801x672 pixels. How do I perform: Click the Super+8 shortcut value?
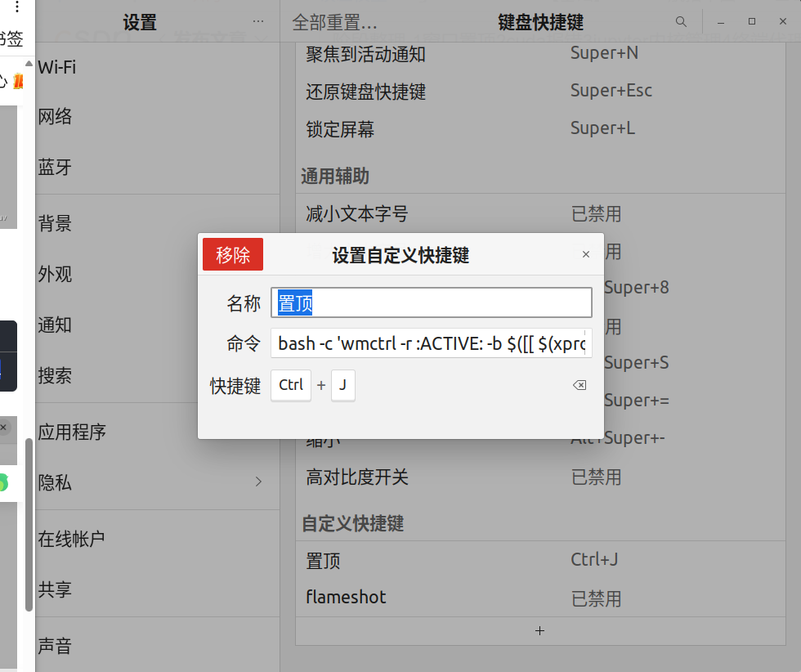[637, 287]
